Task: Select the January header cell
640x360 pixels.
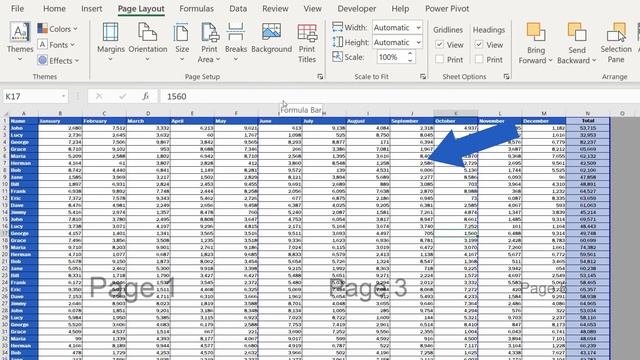Action: [60, 121]
